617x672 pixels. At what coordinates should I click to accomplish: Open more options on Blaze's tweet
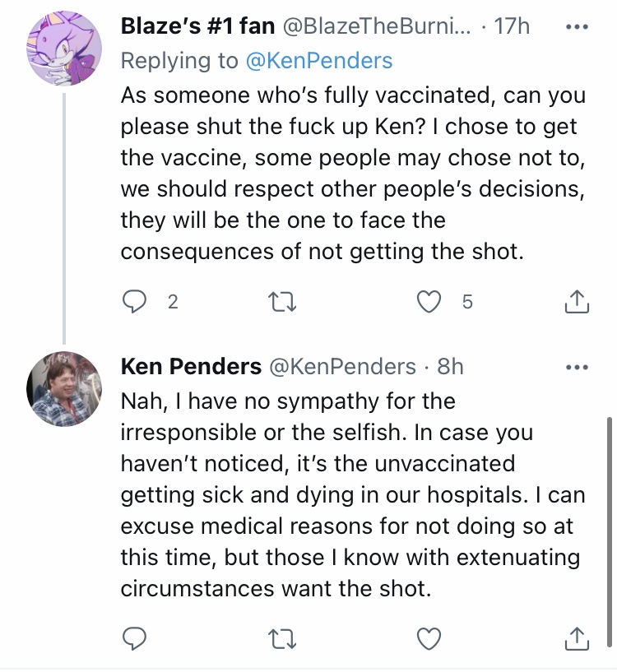click(x=577, y=26)
